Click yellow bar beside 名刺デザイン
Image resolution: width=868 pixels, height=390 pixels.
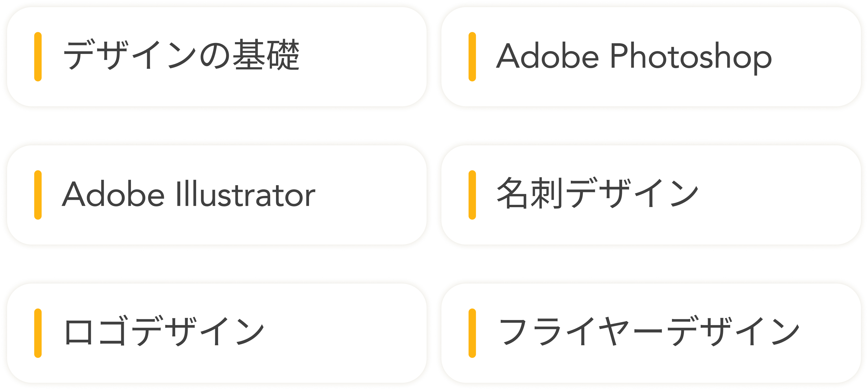coord(472,195)
